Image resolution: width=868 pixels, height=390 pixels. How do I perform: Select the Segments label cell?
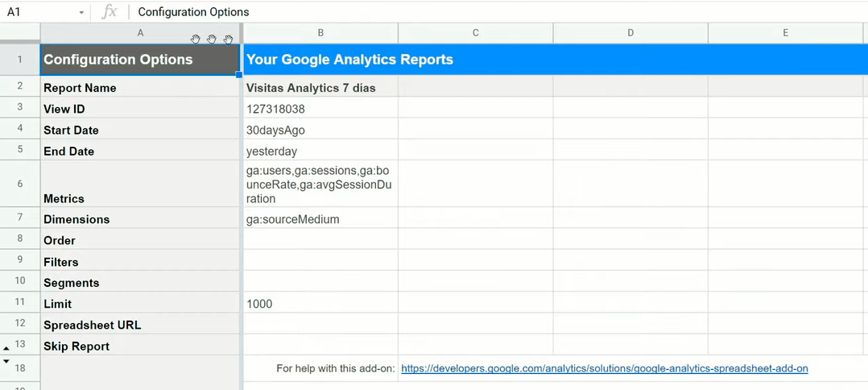(x=140, y=281)
